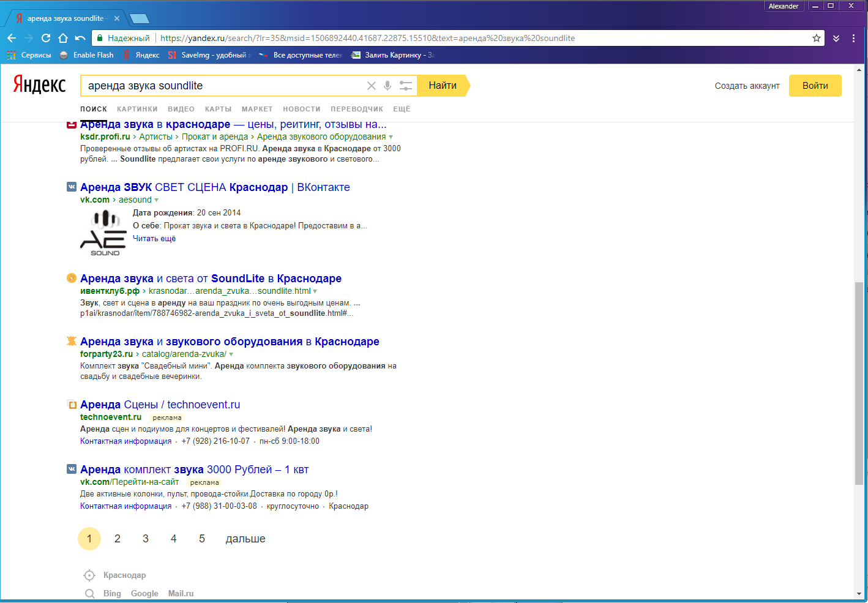Go to results page 4
The width and height of the screenshot is (868, 603).
coord(174,539)
